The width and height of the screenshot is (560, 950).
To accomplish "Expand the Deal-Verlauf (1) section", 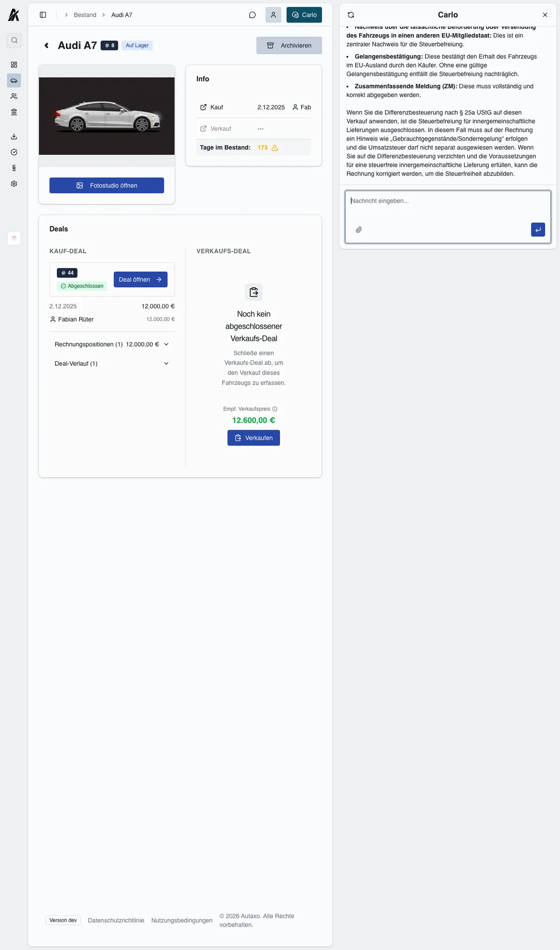I will click(x=112, y=363).
